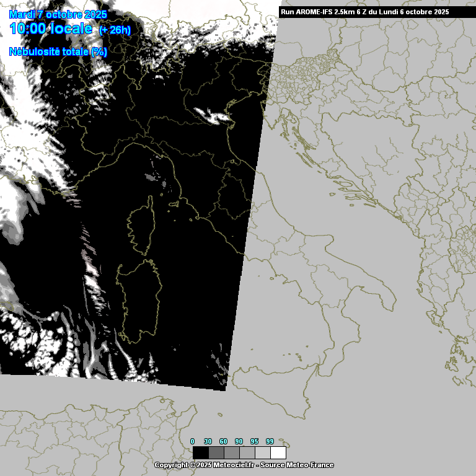Select the "Mardi 7 octobre 2025" date text
Screen dimensions: 476x476
[x=58, y=14]
